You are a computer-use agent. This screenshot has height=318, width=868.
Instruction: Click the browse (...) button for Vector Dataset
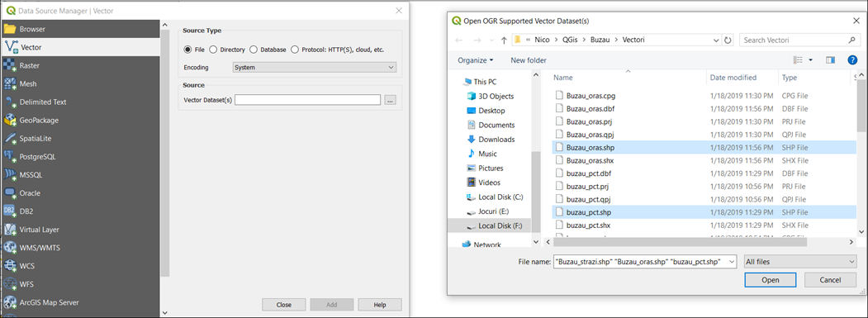point(391,100)
